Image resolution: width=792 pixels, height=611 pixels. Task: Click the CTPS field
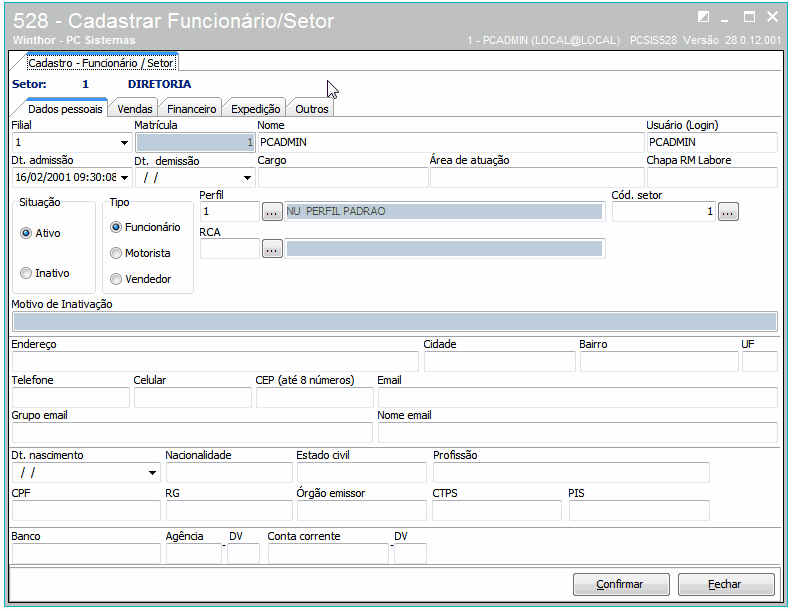[497, 511]
